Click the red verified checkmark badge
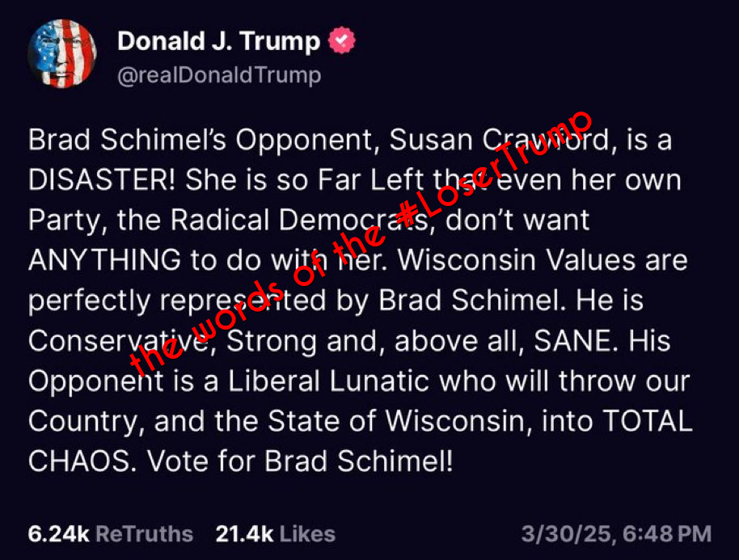The image size is (739, 560). pyautogui.click(x=341, y=41)
